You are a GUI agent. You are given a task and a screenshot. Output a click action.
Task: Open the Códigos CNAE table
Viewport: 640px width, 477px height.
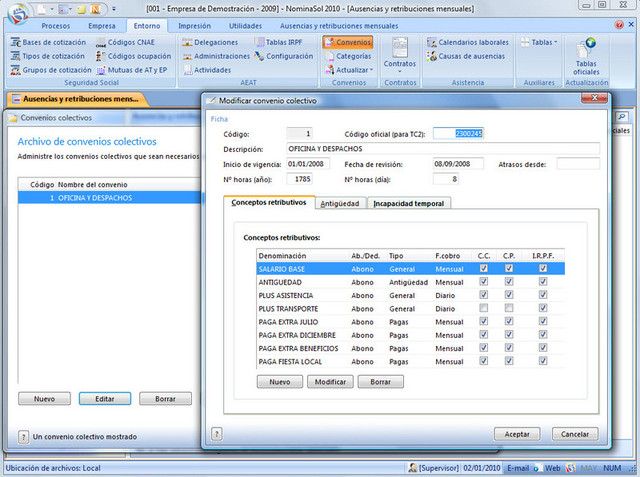133,43
